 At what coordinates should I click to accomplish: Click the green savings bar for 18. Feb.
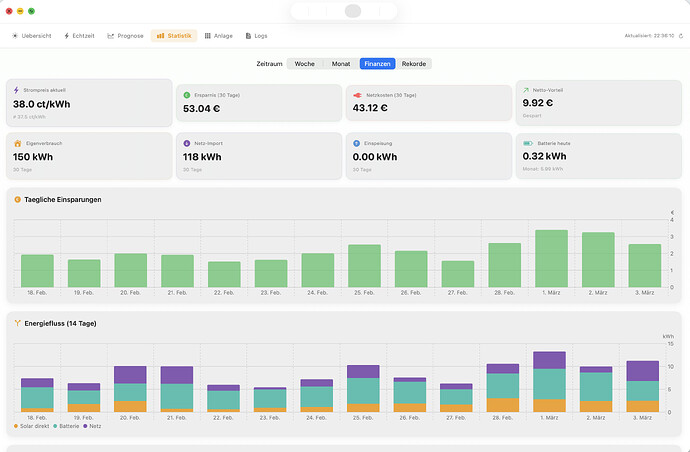(x=37, y=271)
